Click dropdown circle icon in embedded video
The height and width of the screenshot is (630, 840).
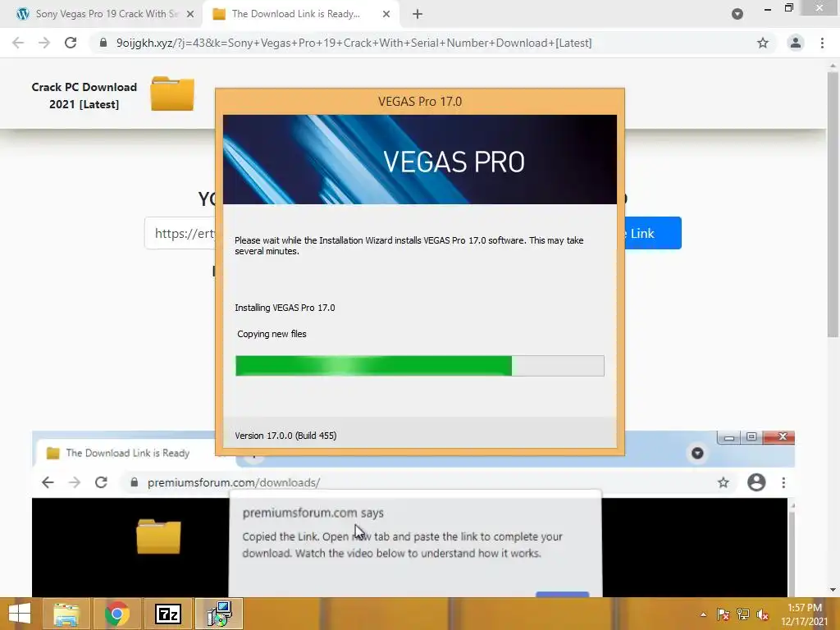coord(697,453)
